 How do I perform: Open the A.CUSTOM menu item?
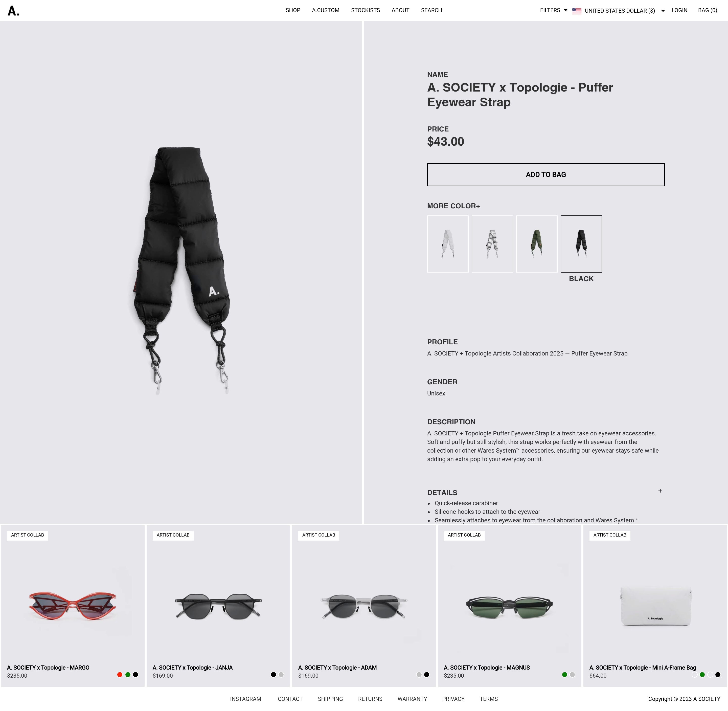[326, 10]
